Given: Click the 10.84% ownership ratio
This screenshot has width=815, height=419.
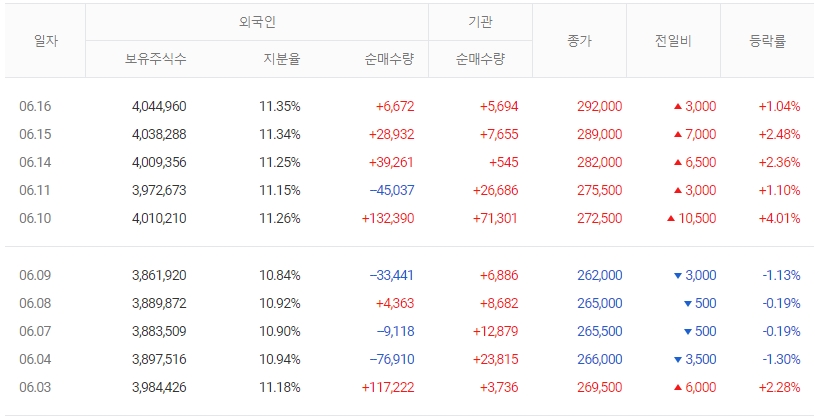Looking at the screenshot, I should click(x=280, y=276).
